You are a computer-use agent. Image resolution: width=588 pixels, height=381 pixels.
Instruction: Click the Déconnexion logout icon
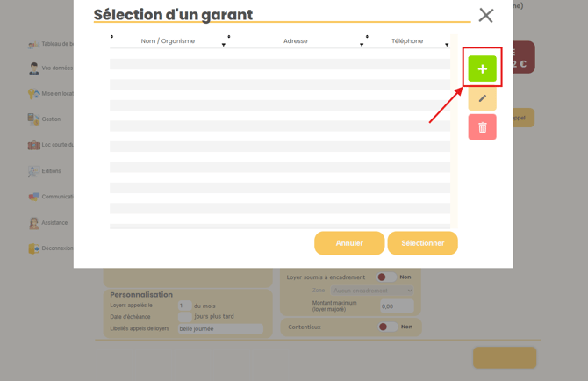[34, 248]
